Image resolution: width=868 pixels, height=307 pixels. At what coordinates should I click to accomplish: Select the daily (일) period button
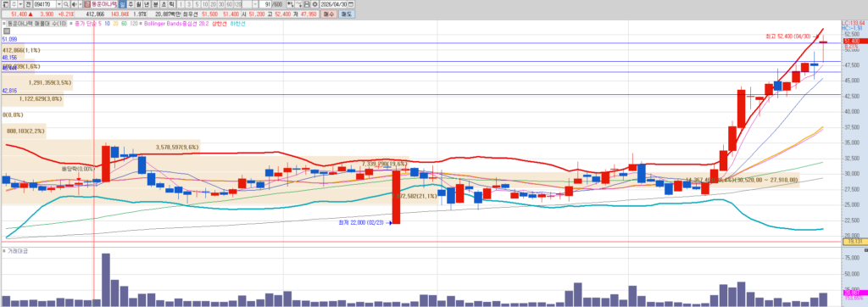pos(122,4)
